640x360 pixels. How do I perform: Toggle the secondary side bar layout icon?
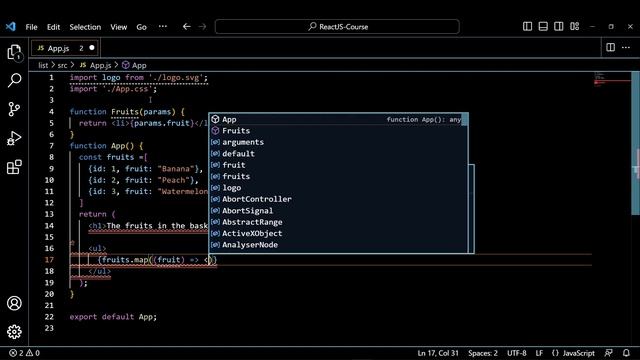(x=559, y=27)
